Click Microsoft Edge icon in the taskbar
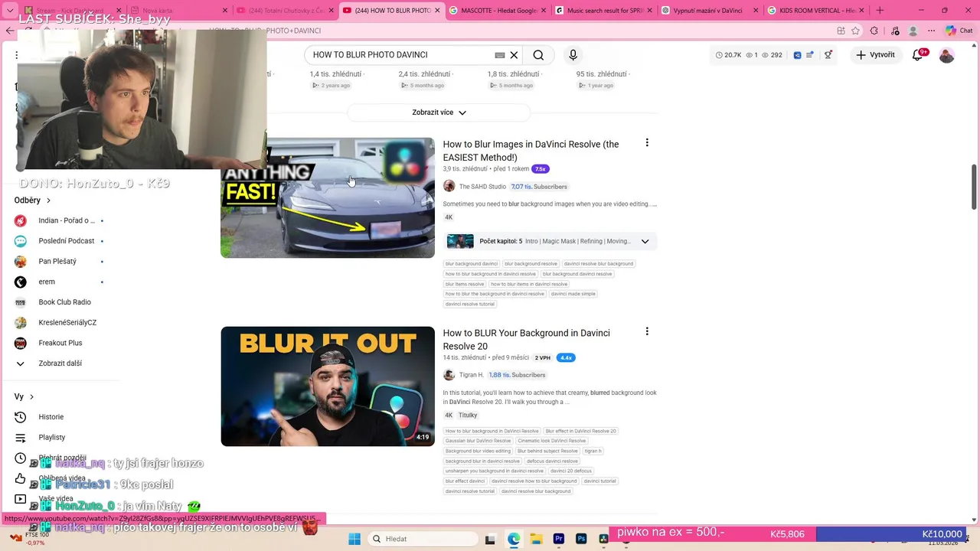The width and height of the screenshot is (980, 551). (x=514, y=539)
